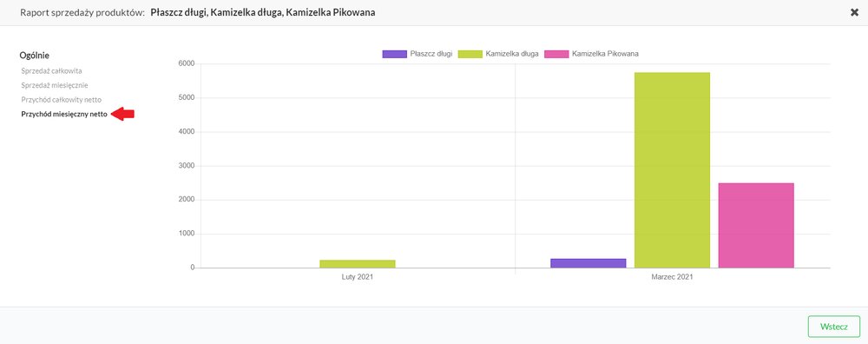Click the red arrow indicator
This screenshot has height=344, width=868.
point(123,114)
